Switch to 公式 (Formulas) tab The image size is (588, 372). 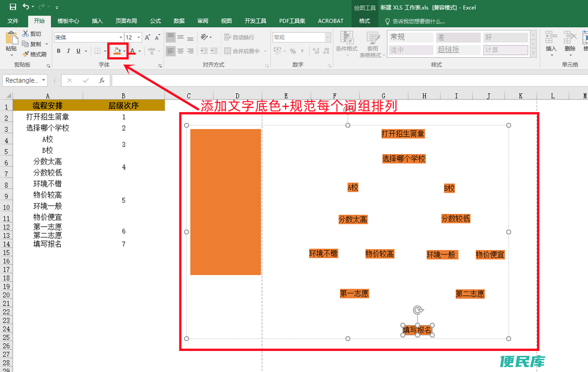(155, 21)
